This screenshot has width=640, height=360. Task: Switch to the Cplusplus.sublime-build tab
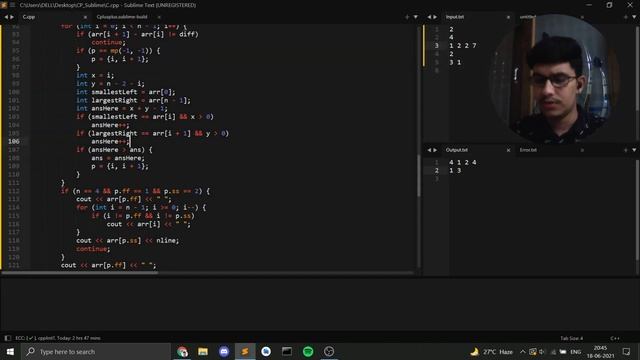click(122, 17)
